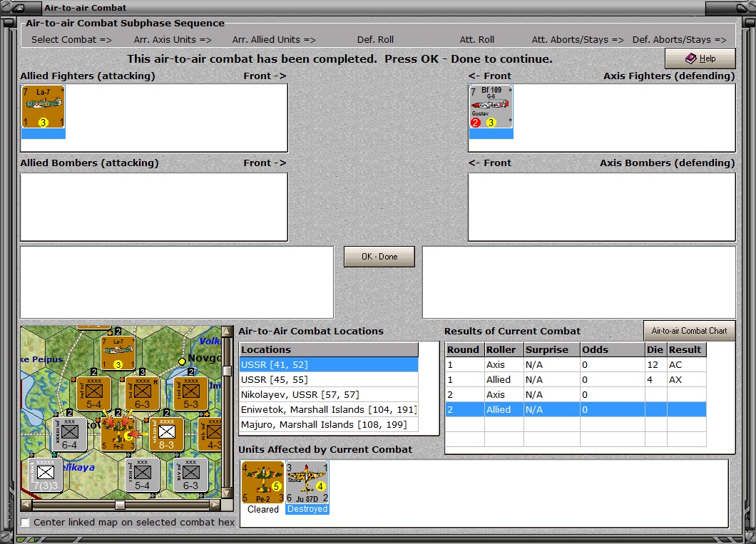Click the AX result cell
Image resolution: width=756 pixels, height=544 pixels.
pos(687,380)
